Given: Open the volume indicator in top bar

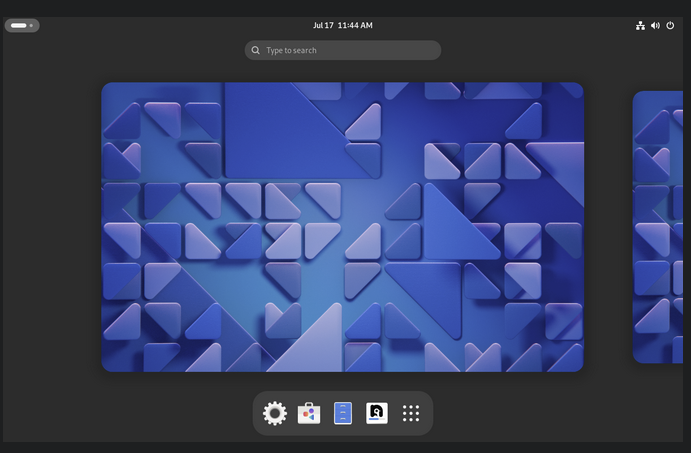Looking at the screenshot, I should (x=655, y=26).
